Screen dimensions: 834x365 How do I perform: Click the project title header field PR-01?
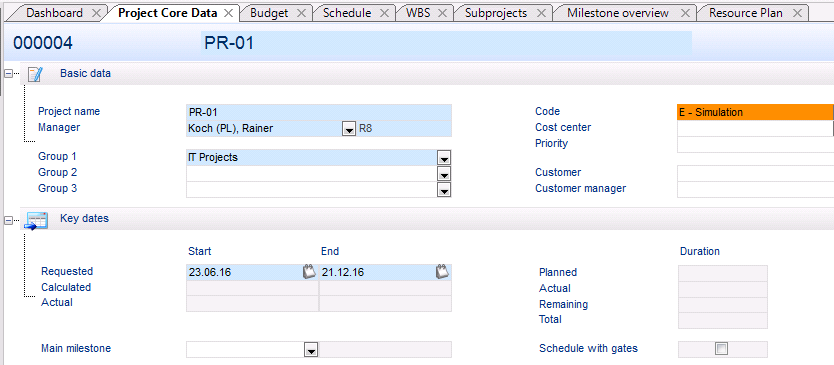click(x=446, y=44)
